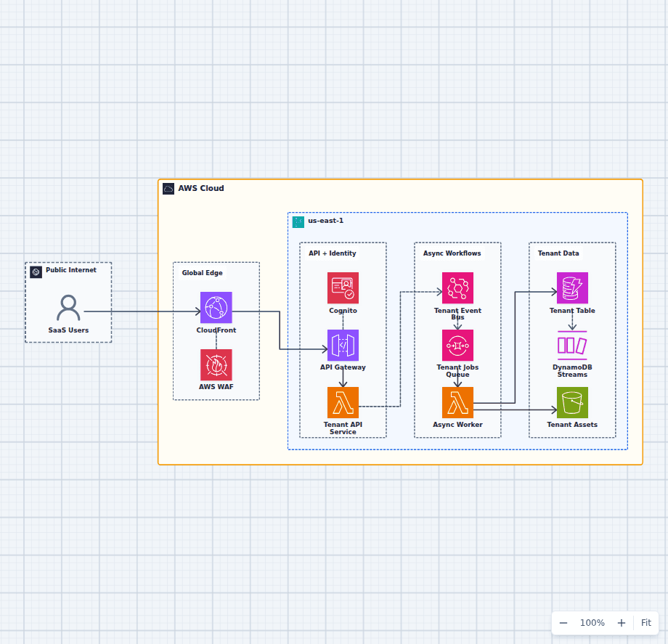Zoom in with the plus button

621,623
